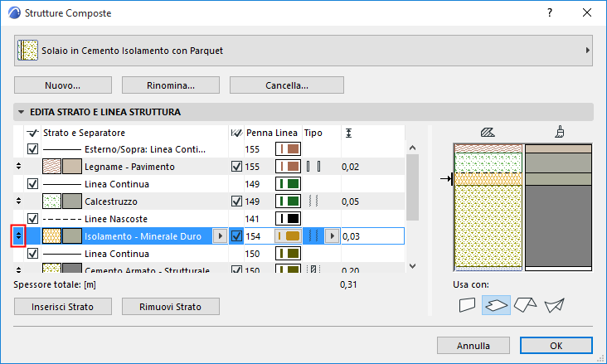This screenshot has width=607, height=364.
Task: Click pen color swatch for Linea Continua 150
Action: pos(288,253)
